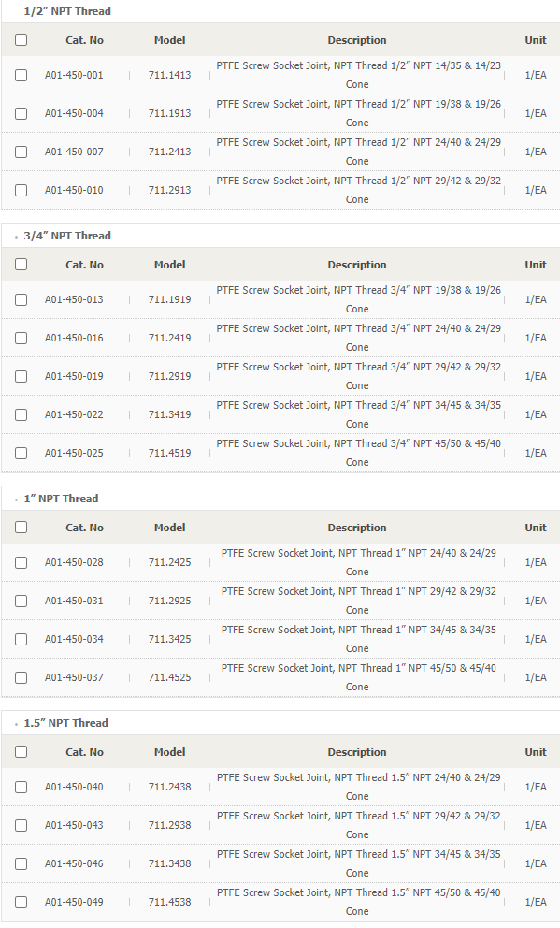
Task: Tick the checkbox for model 711.3425
Action: [x=21, y=639]
